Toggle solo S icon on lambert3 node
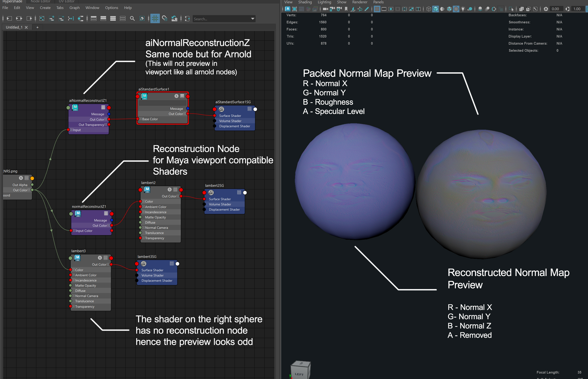 pyautogui.click(x=100, y=258)
